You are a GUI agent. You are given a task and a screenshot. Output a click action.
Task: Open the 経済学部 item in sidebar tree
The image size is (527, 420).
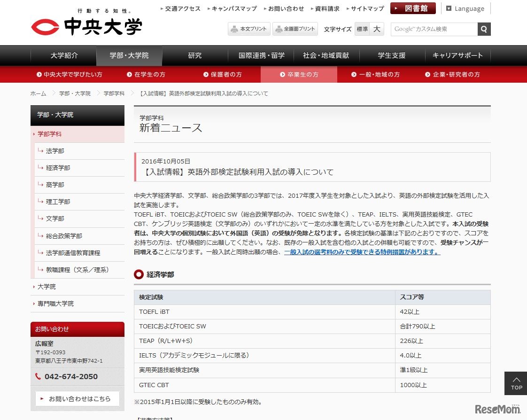[x=57, y=168]
